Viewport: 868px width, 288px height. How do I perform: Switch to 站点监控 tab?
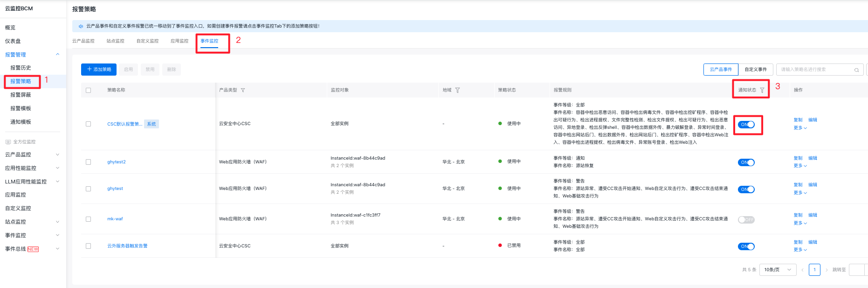tap(116, 41)
